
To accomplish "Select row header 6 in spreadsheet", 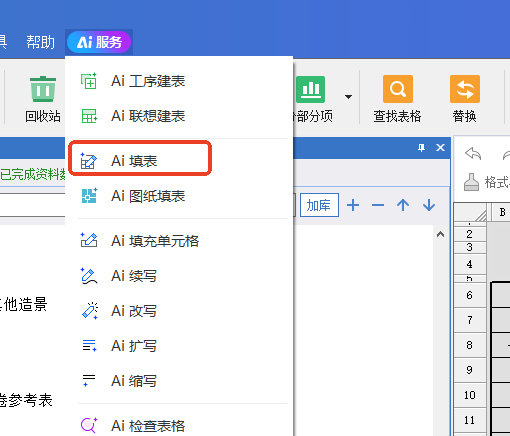I will (x=469, y=295).
